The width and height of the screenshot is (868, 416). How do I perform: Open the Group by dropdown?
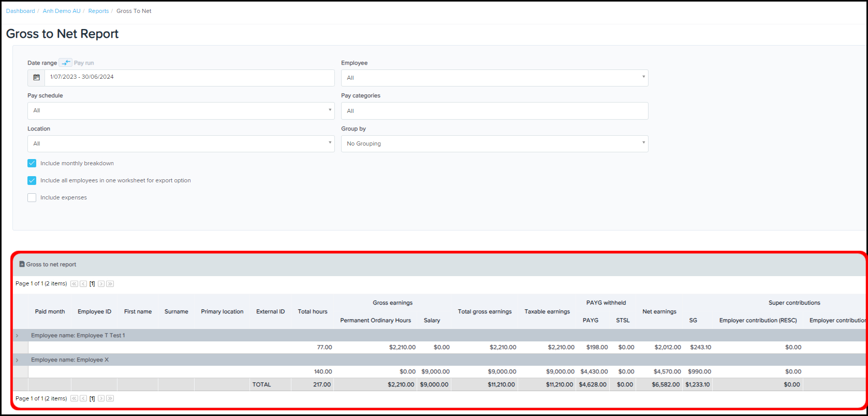[x=494, y=144]
